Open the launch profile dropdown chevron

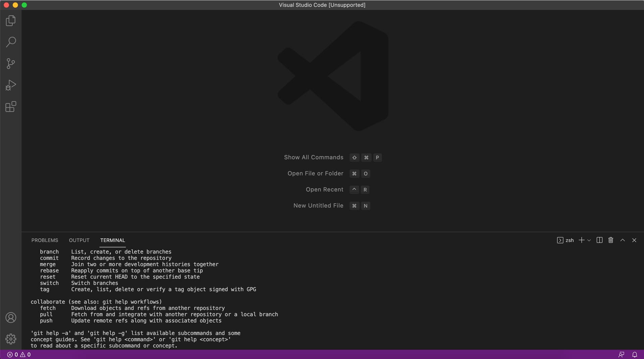(589, 240)
